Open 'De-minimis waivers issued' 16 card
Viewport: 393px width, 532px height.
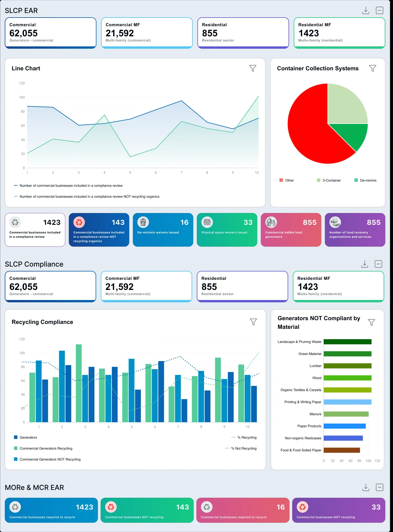click(163, 230)
